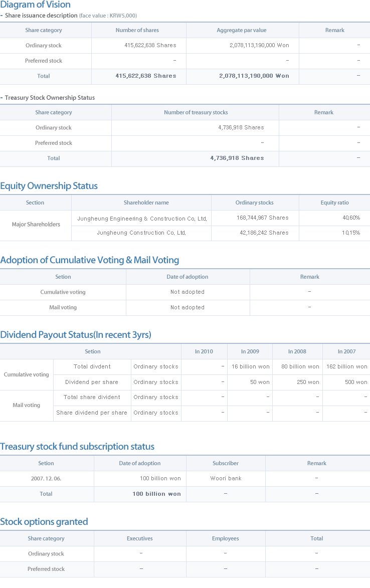Click the 'Executives' column header
The height and width of the screenshot is (588, 370).
tap(140, 538)
